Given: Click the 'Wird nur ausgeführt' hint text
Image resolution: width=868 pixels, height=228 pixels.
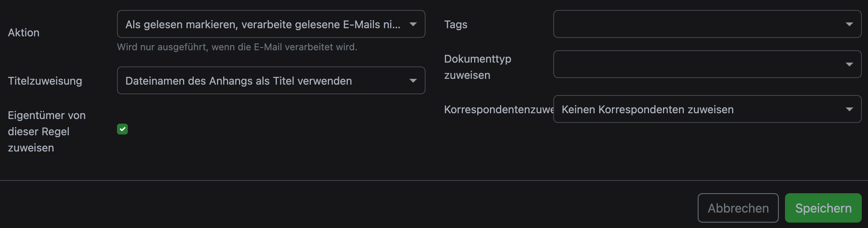Looking at the screenshot, I should tap(237, 47).
